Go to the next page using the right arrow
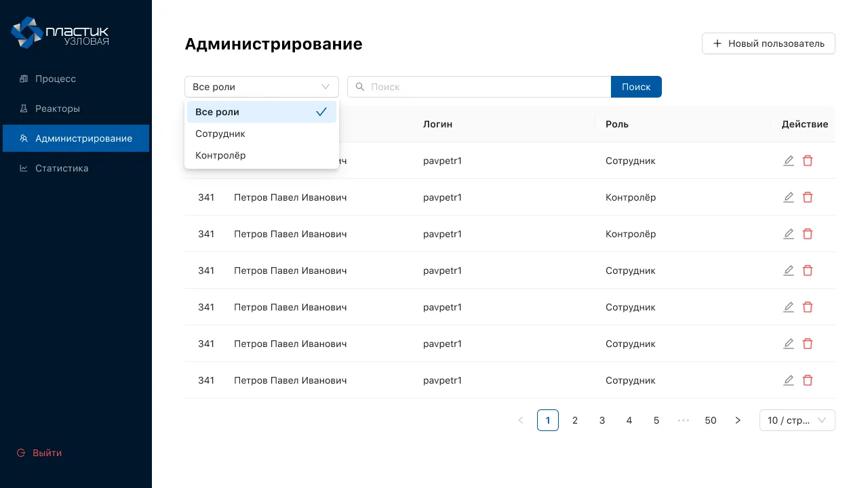The height and width of the screenshot is (488, 868). click(x=738, y=420)
